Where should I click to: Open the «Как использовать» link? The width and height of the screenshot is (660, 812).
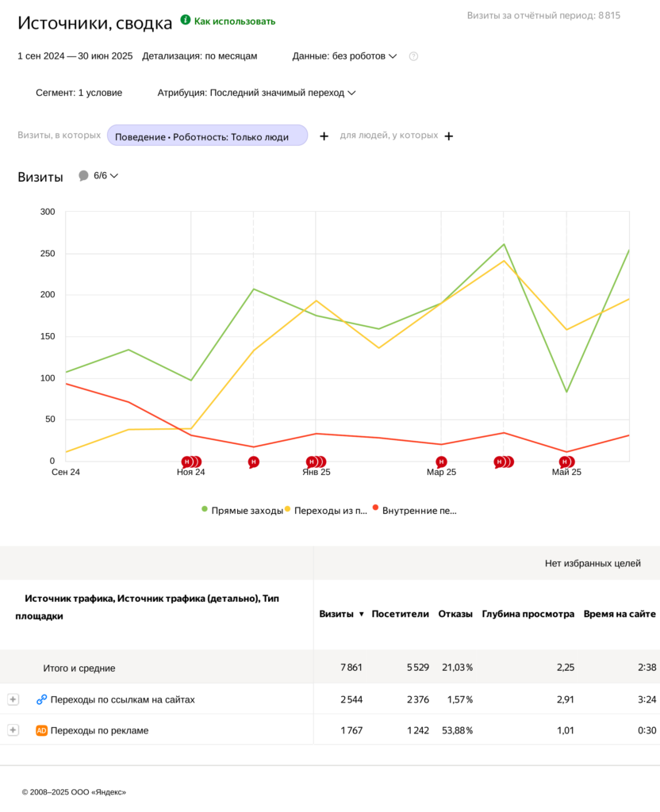click(x=235, y=21)
